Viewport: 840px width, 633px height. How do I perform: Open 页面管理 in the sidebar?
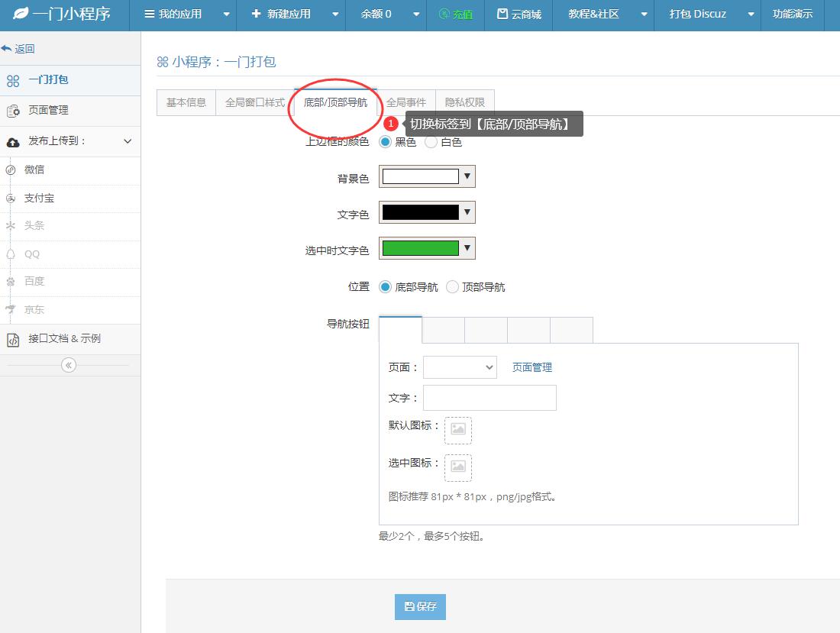pyautogui.click(x=70, y=111)
